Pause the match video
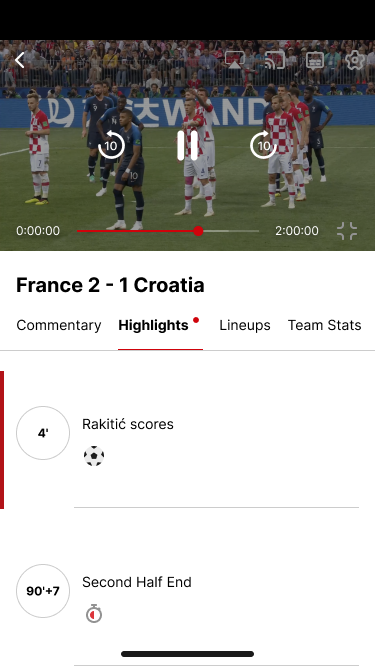375x667 pixels. 188,145
